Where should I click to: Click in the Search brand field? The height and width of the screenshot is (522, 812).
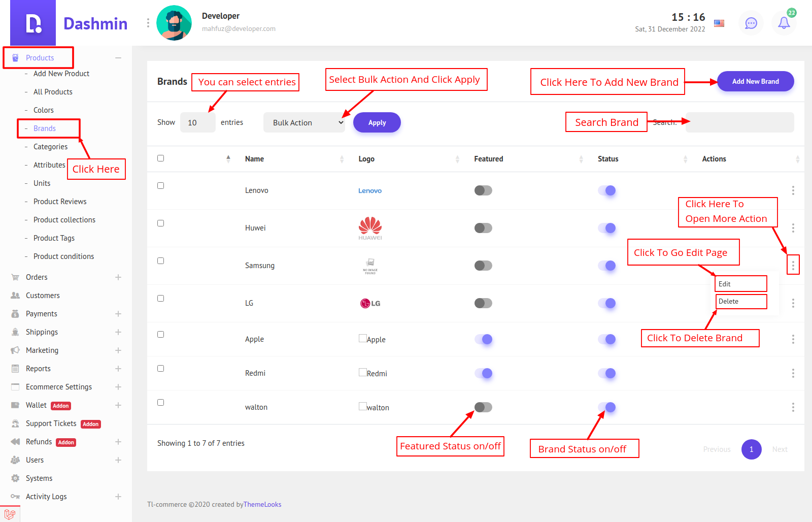pyautogui.click(x=739, y=122)
